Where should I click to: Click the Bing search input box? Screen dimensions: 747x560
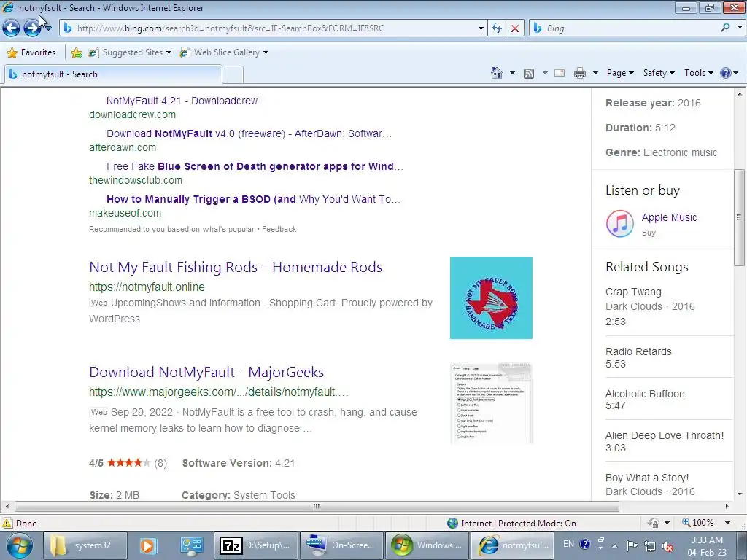click(630, 28)
